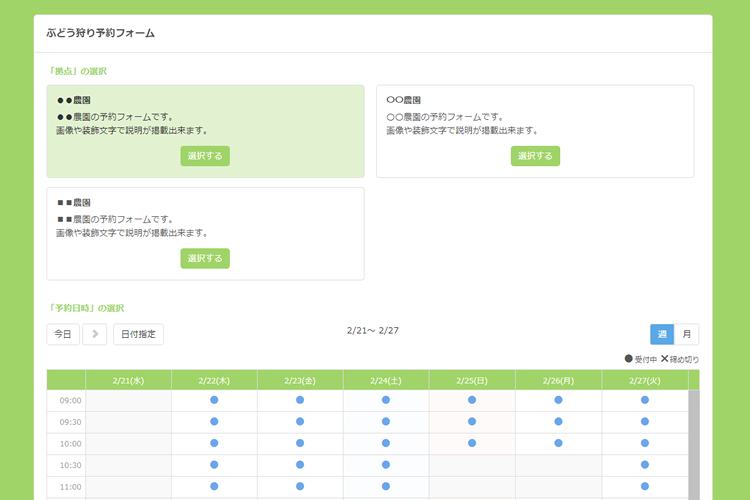Screen dimensions: 750x500
Task: Switch calendar to 月 view
Action: 686,334
